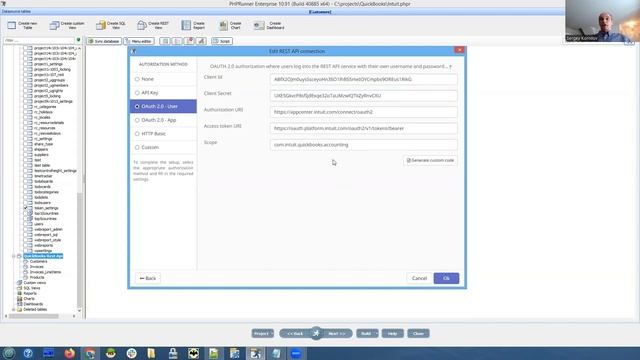Viewport: 640px width, 360px height.
Task: Click into the Client Secret field
Action: coord(363,96)
